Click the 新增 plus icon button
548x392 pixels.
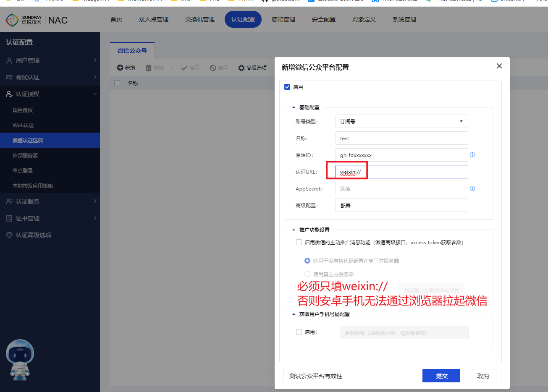click(x=126, y=68)
